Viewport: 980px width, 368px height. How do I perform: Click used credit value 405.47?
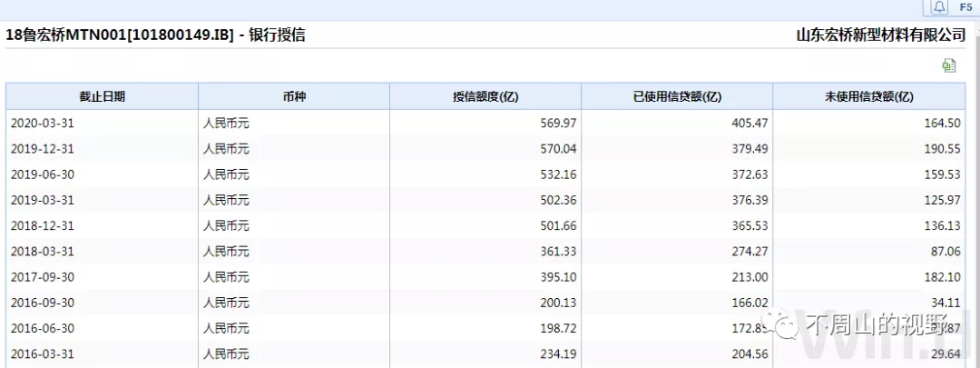[x=750, y=124]
